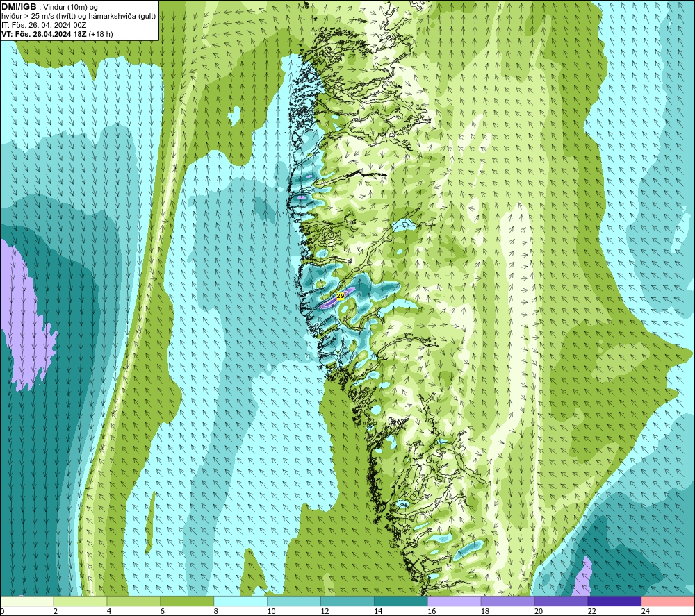The height and width of the screenshot is (616, 695).
Task: Select the pink swatch above 24 m/s
Action: coord(668,601)
